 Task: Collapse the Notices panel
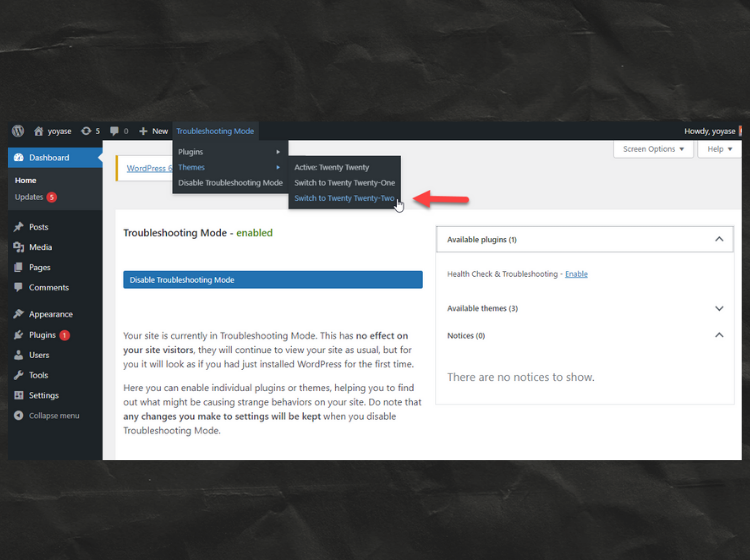click(x=719, y=335)
